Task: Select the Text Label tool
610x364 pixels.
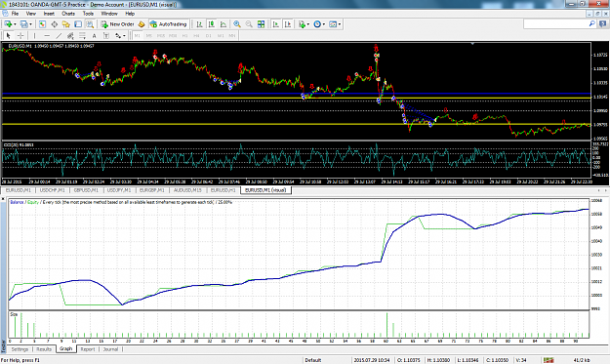Action: (x=105, y=36)
